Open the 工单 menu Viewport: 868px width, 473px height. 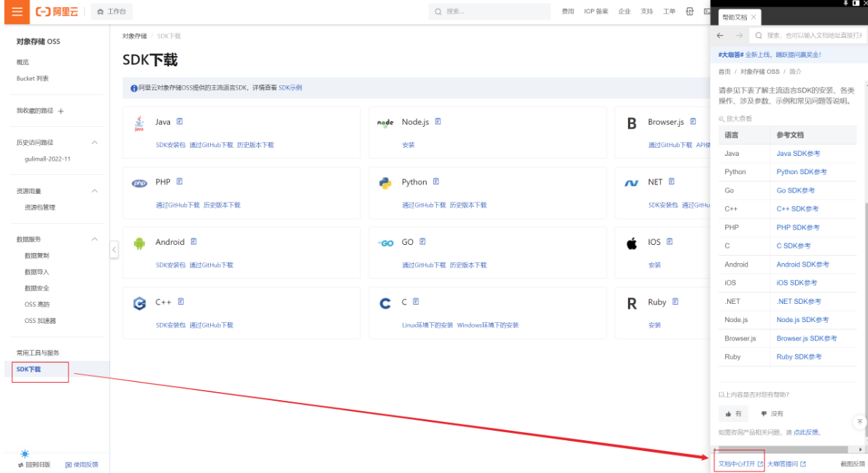click(670, 12)
